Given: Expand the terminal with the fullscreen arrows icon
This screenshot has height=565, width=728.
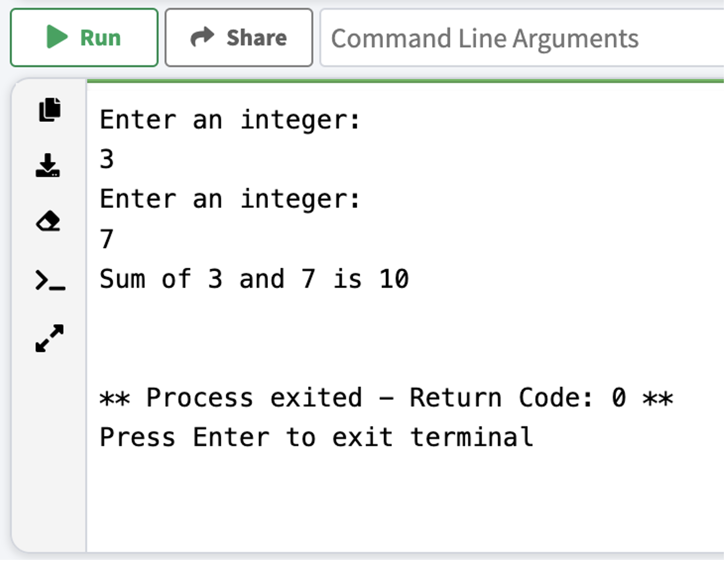Looking at the screenshot, I should click(49, 338).
